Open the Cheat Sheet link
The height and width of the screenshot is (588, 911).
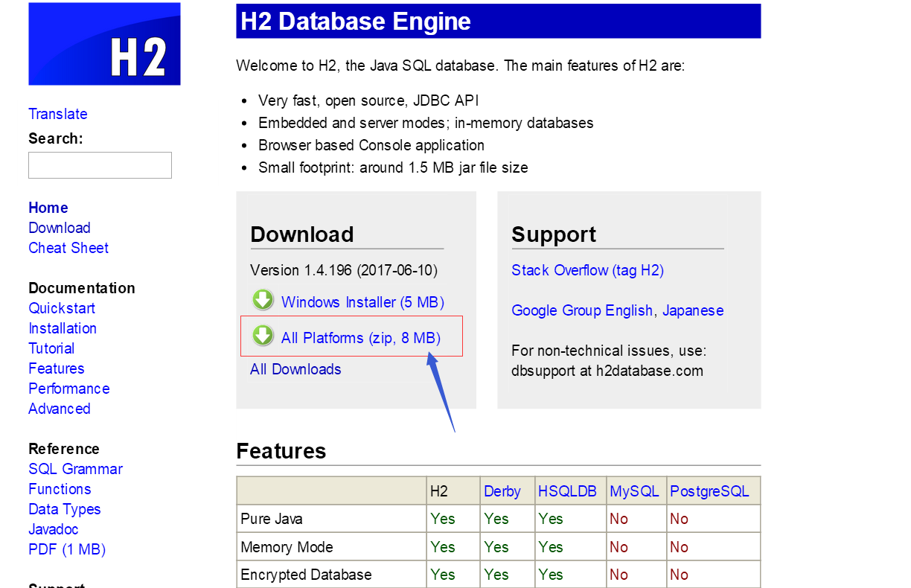(68, 248)
